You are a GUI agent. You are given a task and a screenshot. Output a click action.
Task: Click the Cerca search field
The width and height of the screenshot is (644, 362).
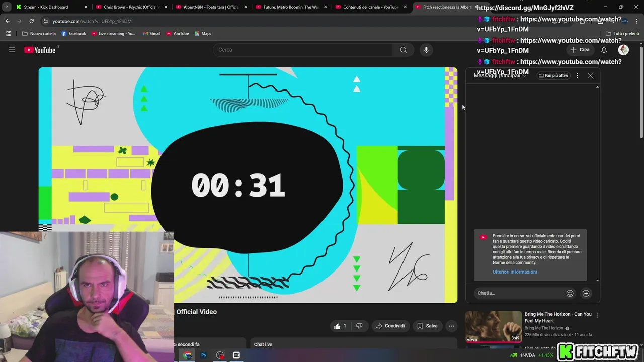303,50
